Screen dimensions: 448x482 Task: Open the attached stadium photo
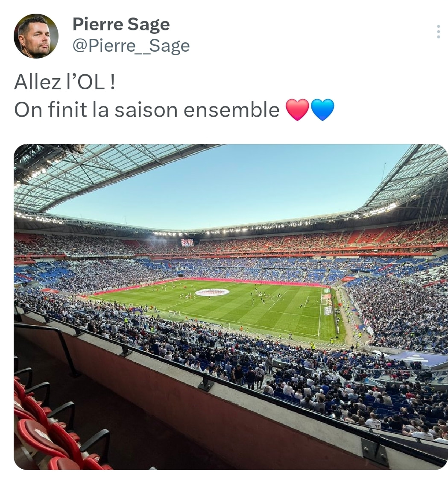(231, 307)
